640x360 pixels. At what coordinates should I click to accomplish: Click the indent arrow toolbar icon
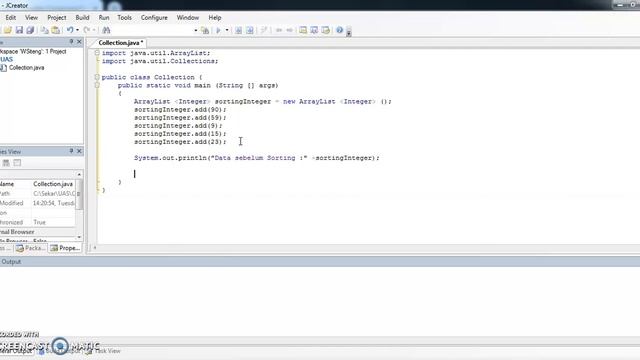(x=289, y=30)
